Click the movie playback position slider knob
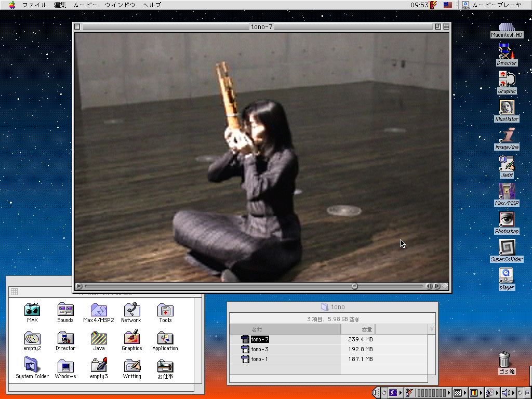This screenshot has width=532, height=399. point(354,286)
